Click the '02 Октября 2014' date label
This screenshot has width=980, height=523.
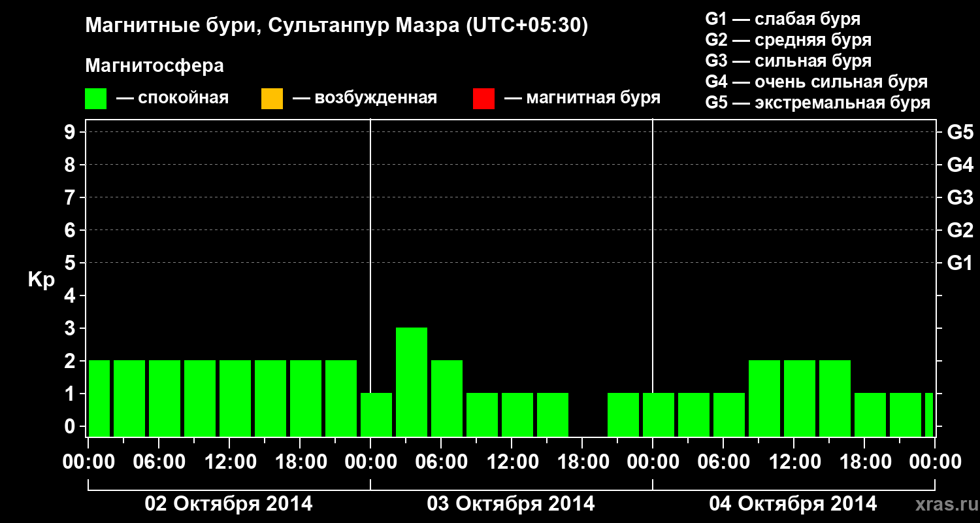[x=229, y=504]
